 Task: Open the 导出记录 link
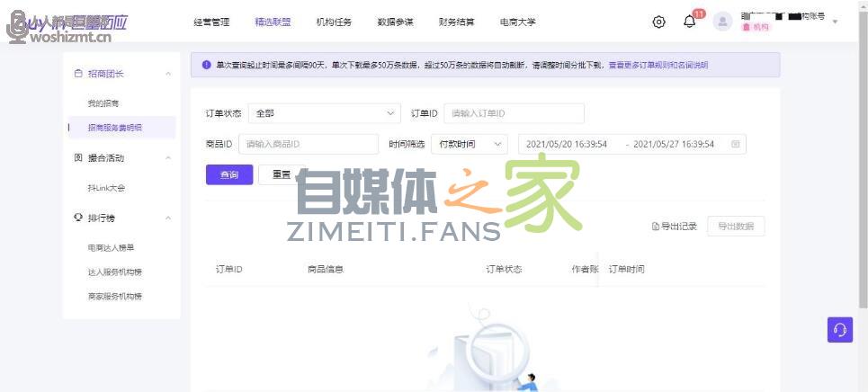pyautogui.click(x=675, y=226)
